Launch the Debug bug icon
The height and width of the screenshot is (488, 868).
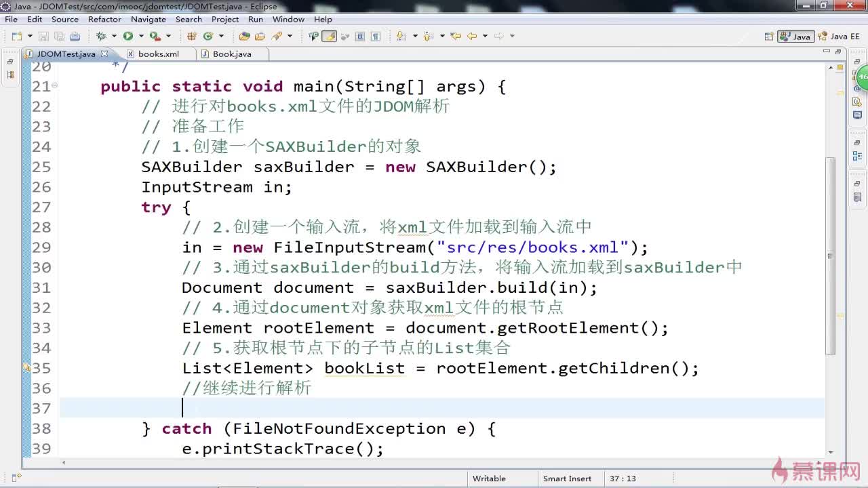tap(101, 36)
